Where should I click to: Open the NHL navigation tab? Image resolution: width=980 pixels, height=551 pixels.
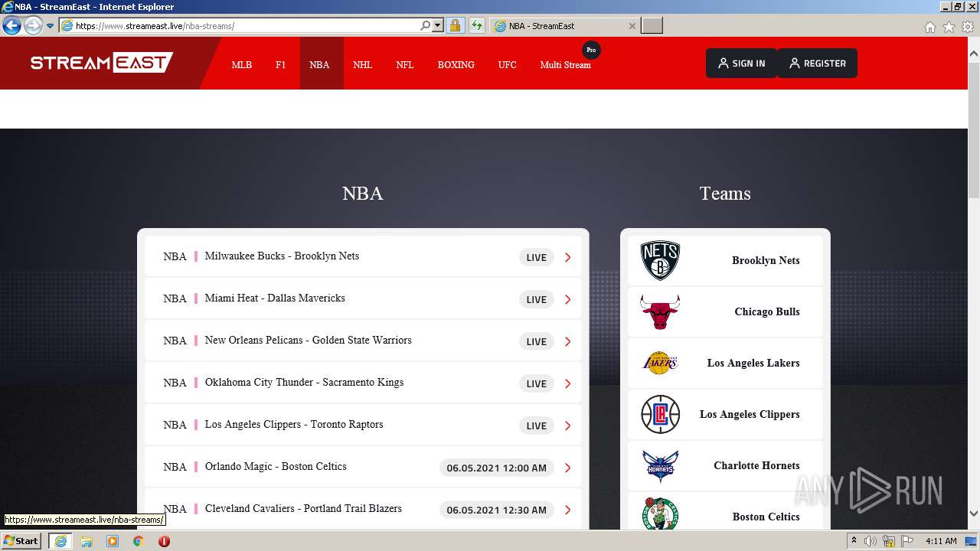click(362, 65)
